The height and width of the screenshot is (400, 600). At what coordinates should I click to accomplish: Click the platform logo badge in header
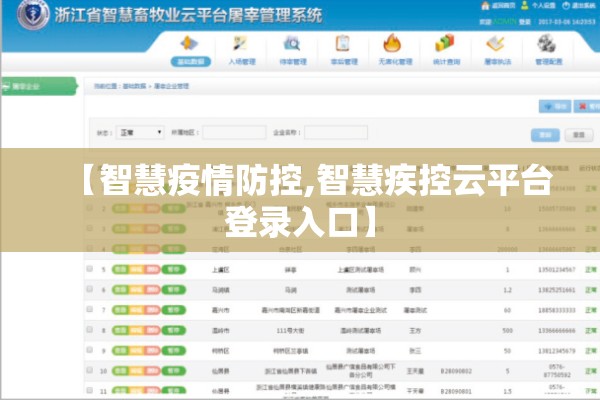[33, 15]
